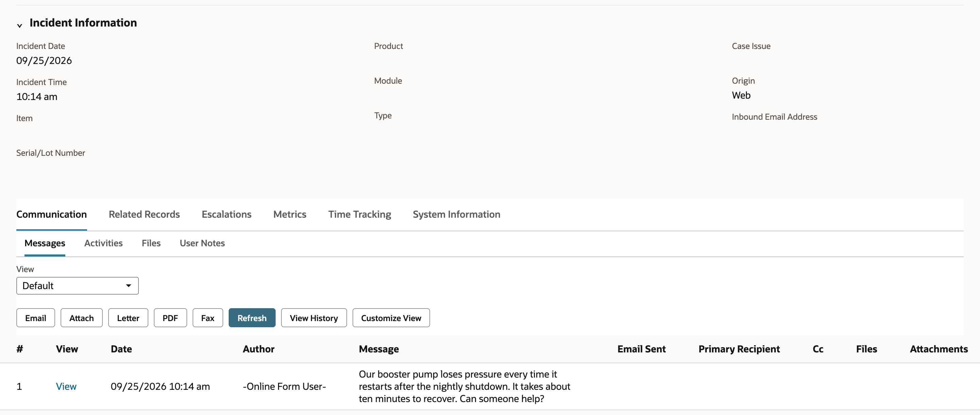Collapse the Incident Information section chevron
The height and width of the screenshot is (415, 980).
[x=19, y=26]
